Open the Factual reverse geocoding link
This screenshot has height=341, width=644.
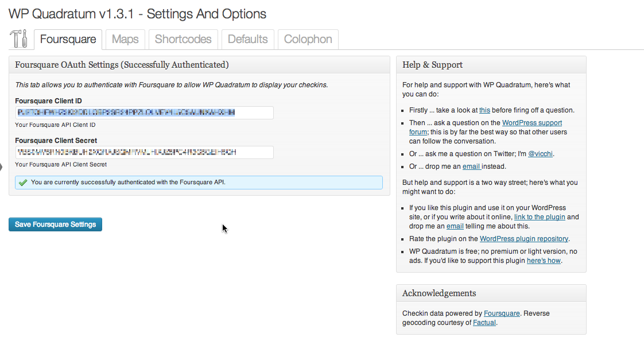pos(484,323)
